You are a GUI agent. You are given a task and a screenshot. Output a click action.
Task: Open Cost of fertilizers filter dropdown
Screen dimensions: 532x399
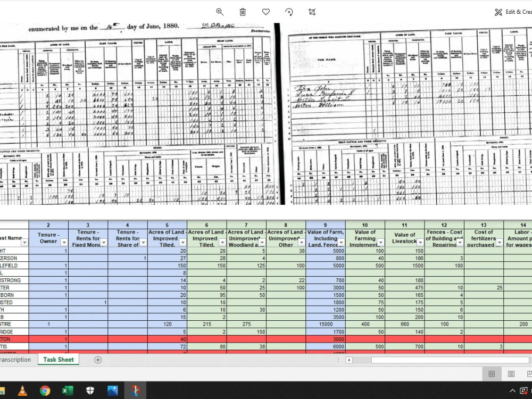pos(500,243)
